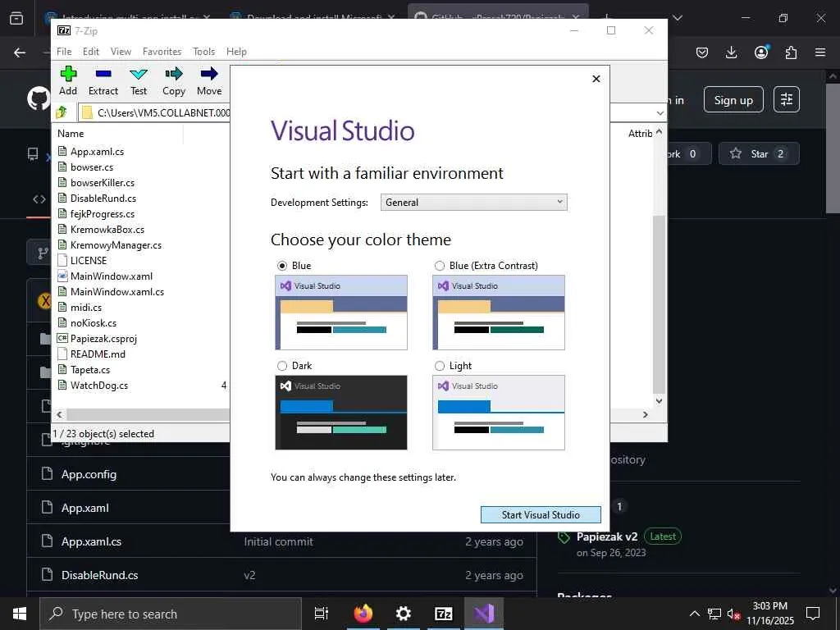Image resolution: width=840 pixels, height=630 pixels.
Task: Click the GitHub Sign up button
Action: point(733,100)
